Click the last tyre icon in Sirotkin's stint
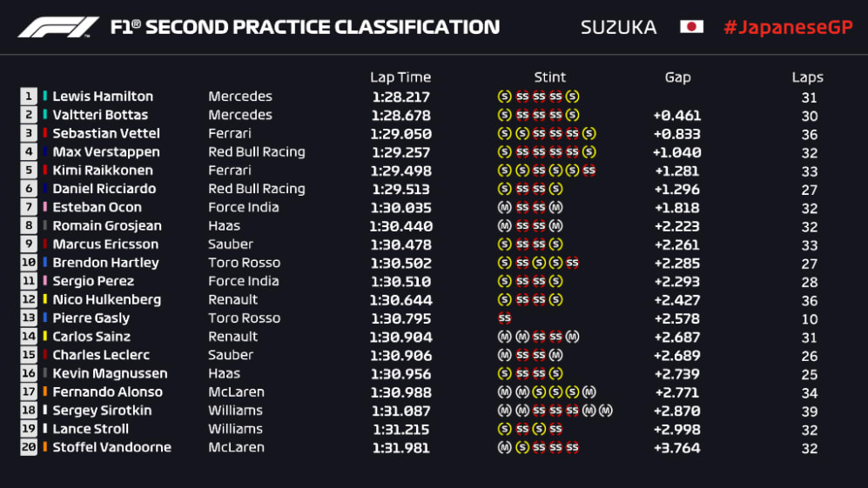The height and width of the screenshot is (488, 868). [606, 411]
